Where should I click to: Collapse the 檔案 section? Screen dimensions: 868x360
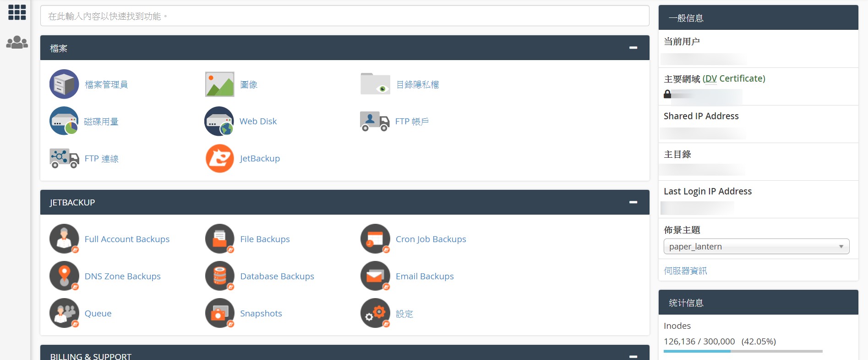(x=633, y=48)
